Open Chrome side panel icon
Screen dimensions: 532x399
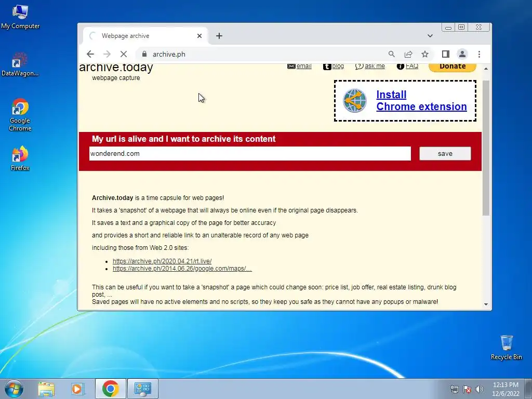(x=445, y=54)
